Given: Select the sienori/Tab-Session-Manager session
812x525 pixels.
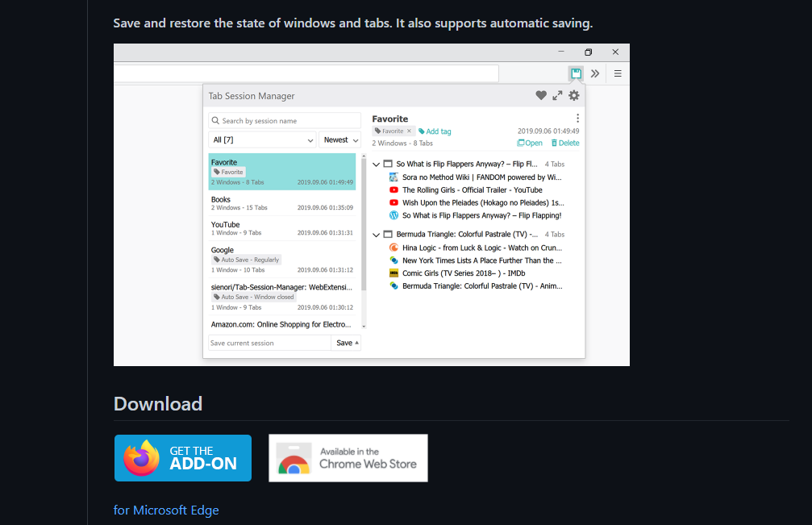Looking at the screenshot, I should click(281, 298).
